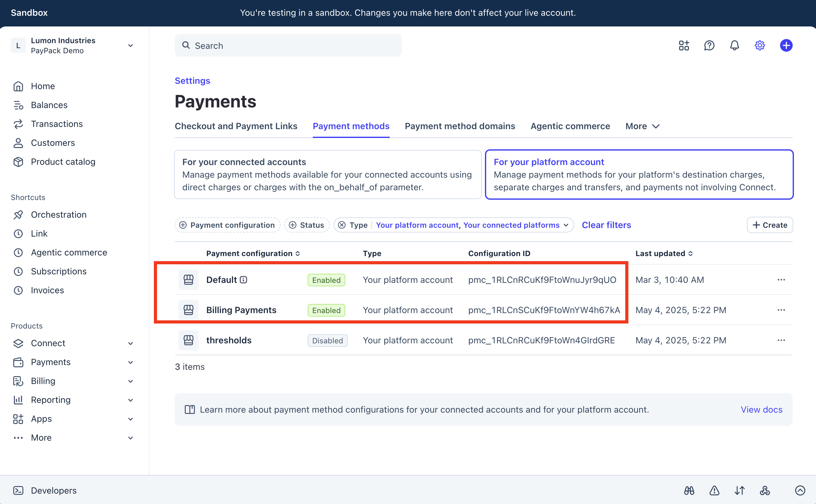Open the apps grid icon in header
Viewport: 816px width, 504px height.
coord(684,45)
